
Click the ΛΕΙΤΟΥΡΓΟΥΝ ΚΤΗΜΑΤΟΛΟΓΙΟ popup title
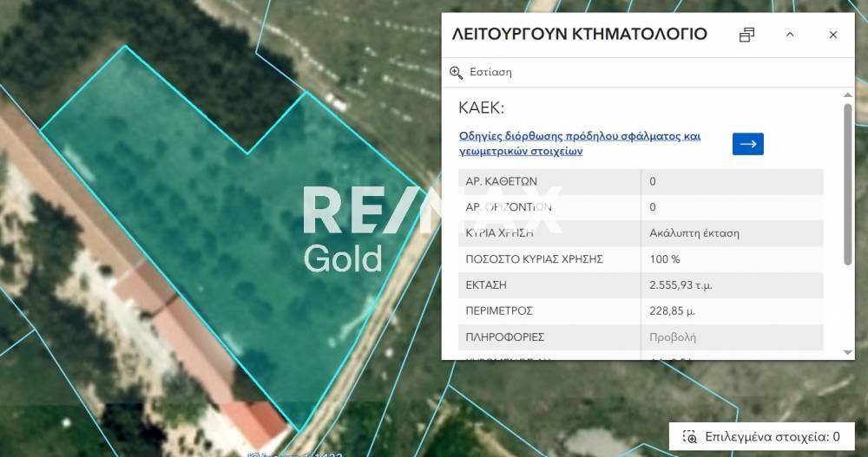coord(579,35)
